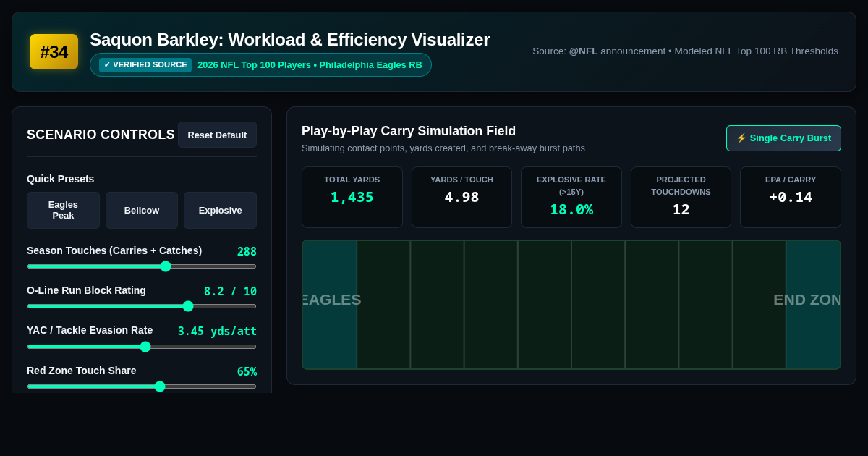The image size is (868, 456).
Task: Click the END ZONE area on field
Action: pyautogui.click(x=813, y=305)
